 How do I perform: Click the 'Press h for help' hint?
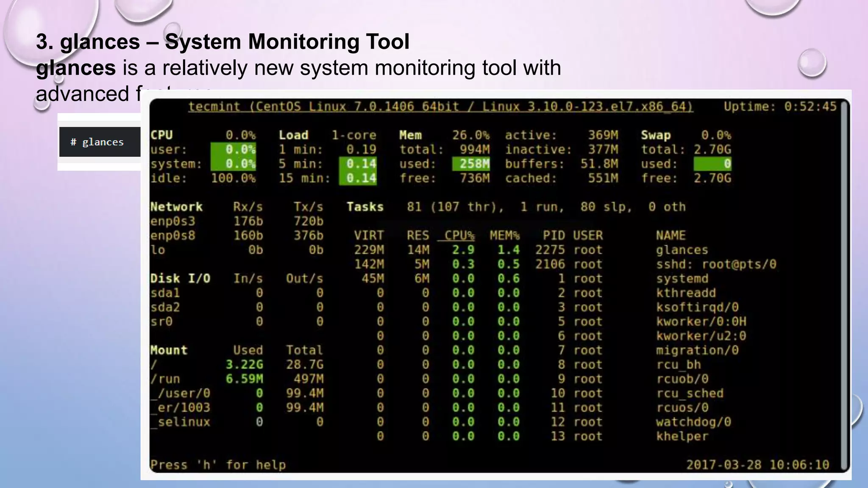218,465
